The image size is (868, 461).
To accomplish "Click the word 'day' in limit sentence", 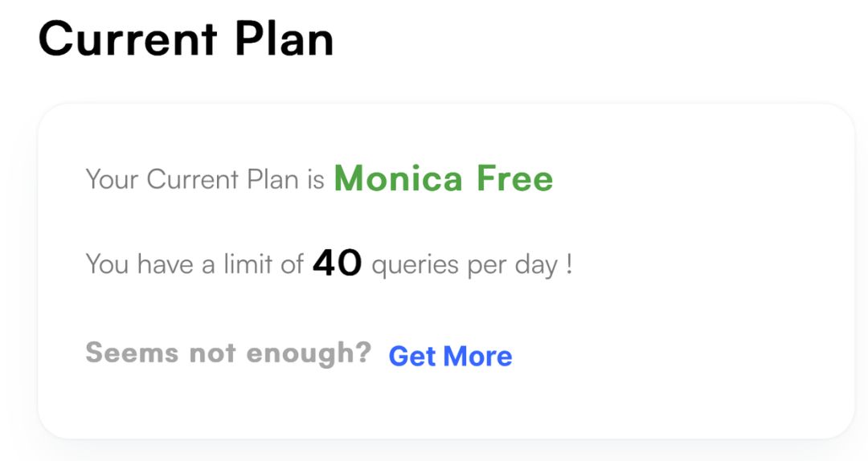I will [536, 264].
